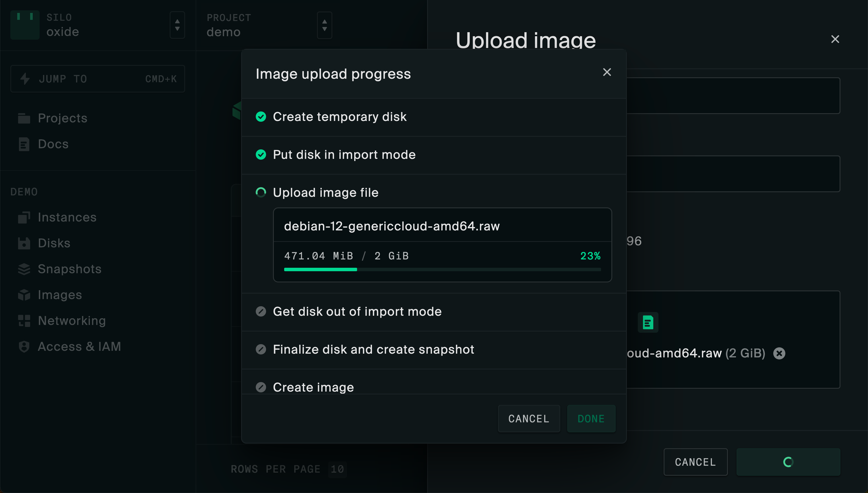Click the Docs document icon
Image resolution: width=868 pixels, height=493 pixels.
(x=24, y=144)
